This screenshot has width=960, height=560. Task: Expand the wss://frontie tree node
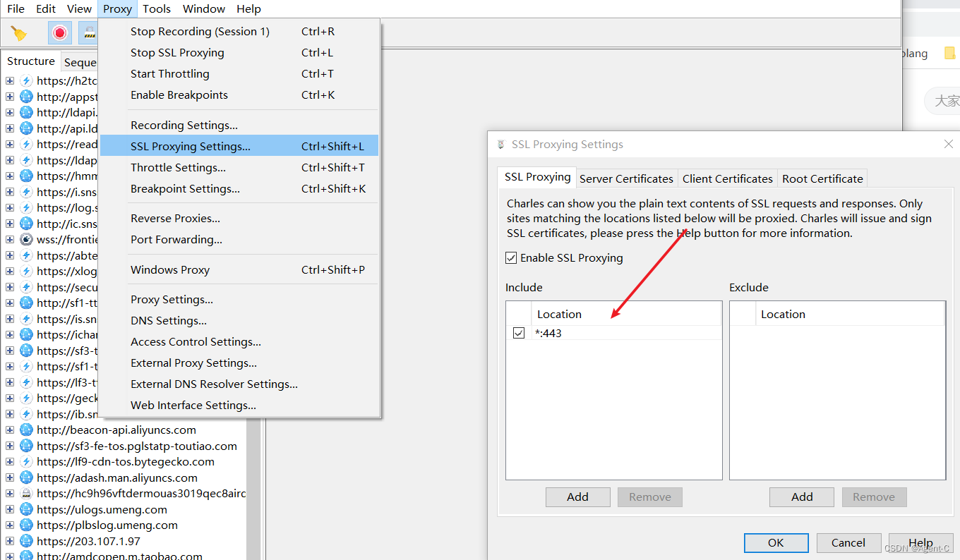pos(10,239)
